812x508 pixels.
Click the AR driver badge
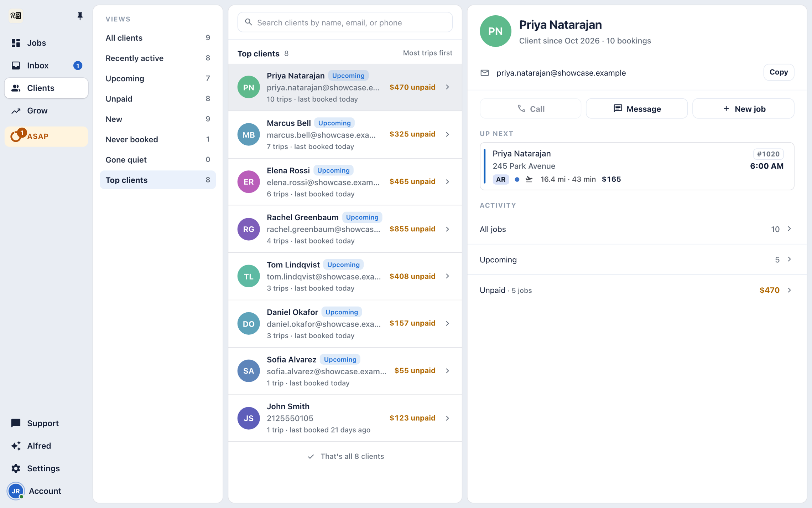501,179
